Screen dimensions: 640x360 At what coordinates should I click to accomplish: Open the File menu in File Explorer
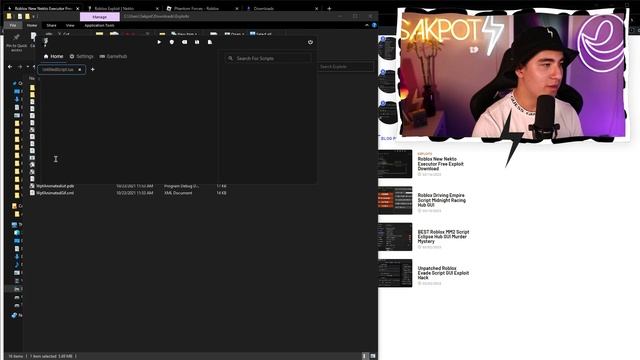pyautogui.click(x=13, y=25)
